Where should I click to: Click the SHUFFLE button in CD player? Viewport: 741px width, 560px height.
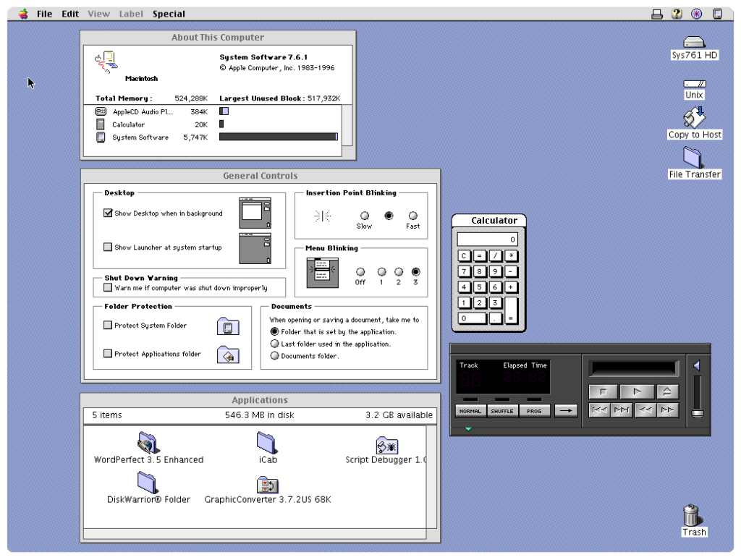coord(501,411)
